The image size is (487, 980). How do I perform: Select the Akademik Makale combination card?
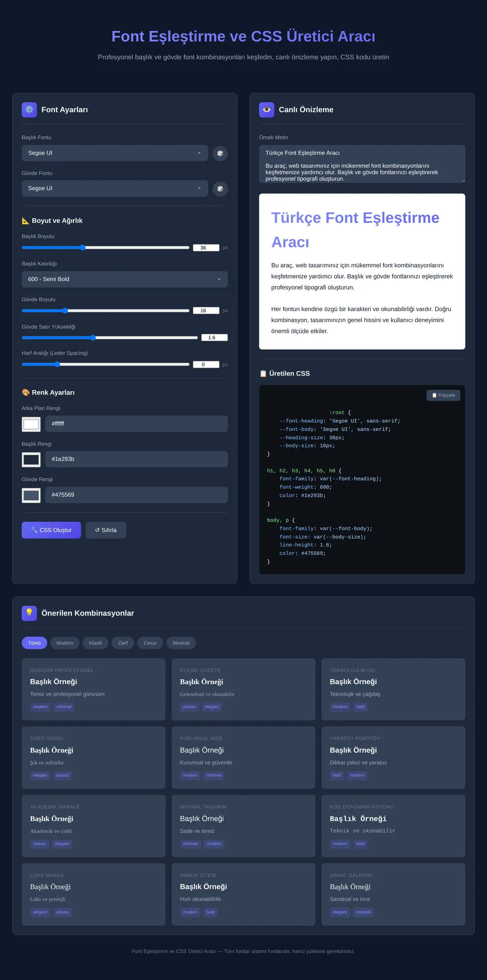tap(94, 826)
